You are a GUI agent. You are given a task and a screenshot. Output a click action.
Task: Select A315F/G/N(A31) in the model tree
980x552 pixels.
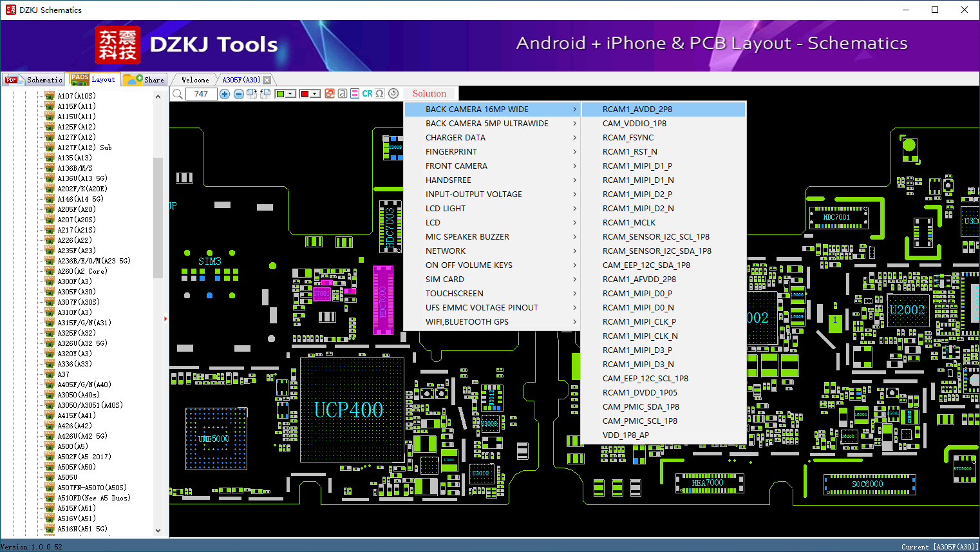tap(84, 323)
